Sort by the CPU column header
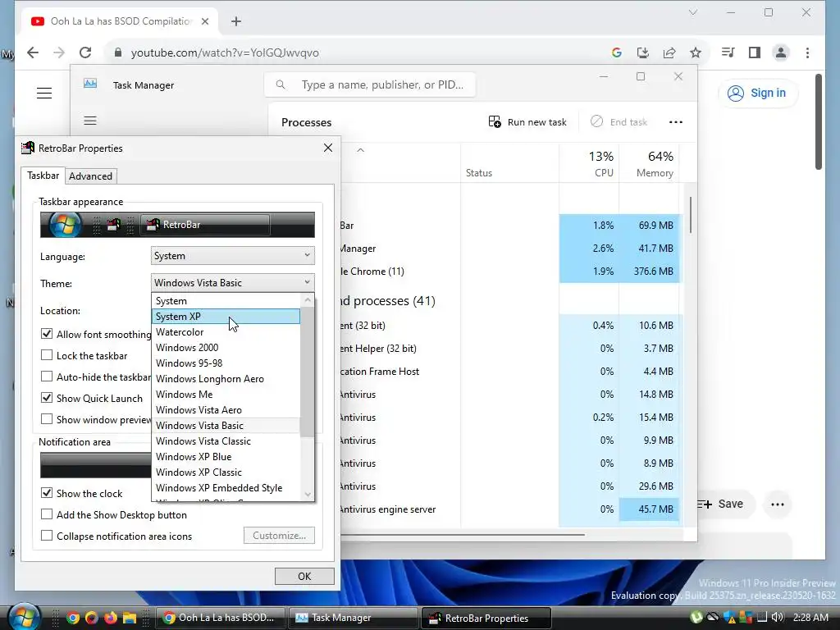The image size is (840, 630). 589,163
